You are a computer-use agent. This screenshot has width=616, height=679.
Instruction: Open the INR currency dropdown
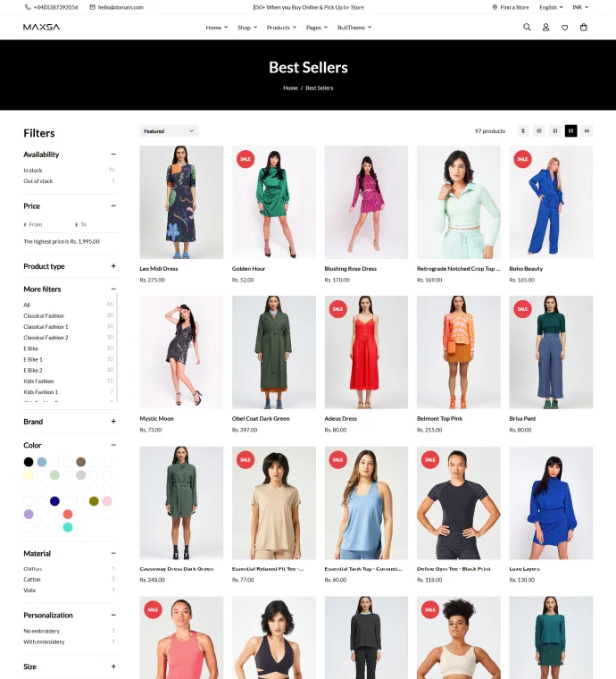(x=580, y=7)
